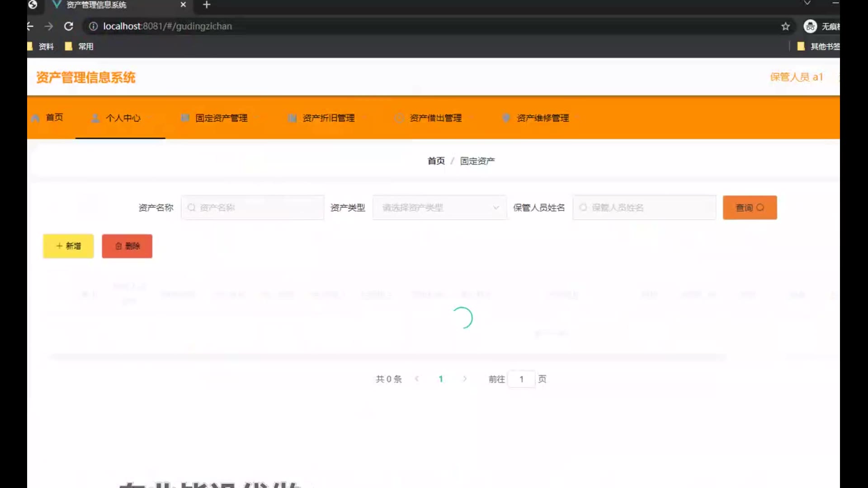Close the 资产管理信息系统 tab
This screenshot has width=868, height=488.
pyautogui.click(x=183, y=5)
